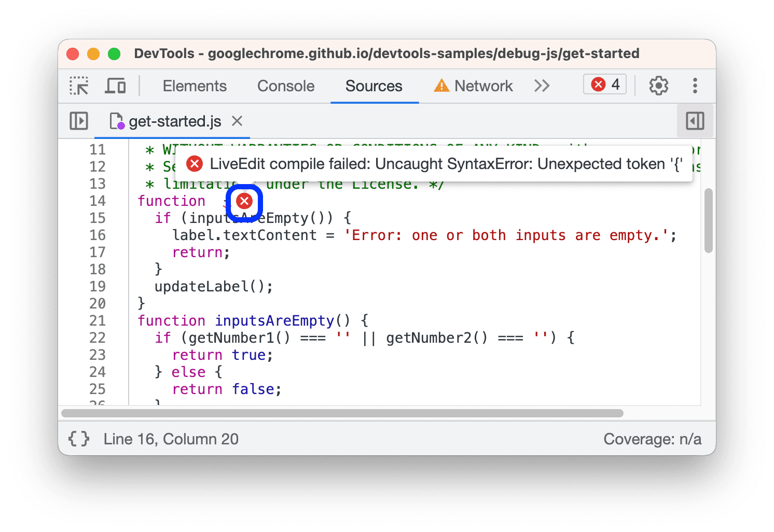This screenshot has height=532, width=774.
Task: Open DevTools settings gear
Action: pos(658,86)
